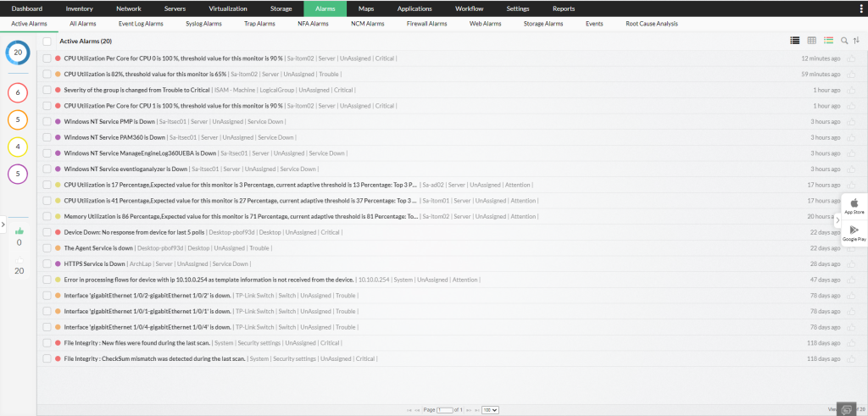The width and height of the screenshot is (868, 416).
Task: Switch to the table grid view icon
Action: tap(812, 40)
